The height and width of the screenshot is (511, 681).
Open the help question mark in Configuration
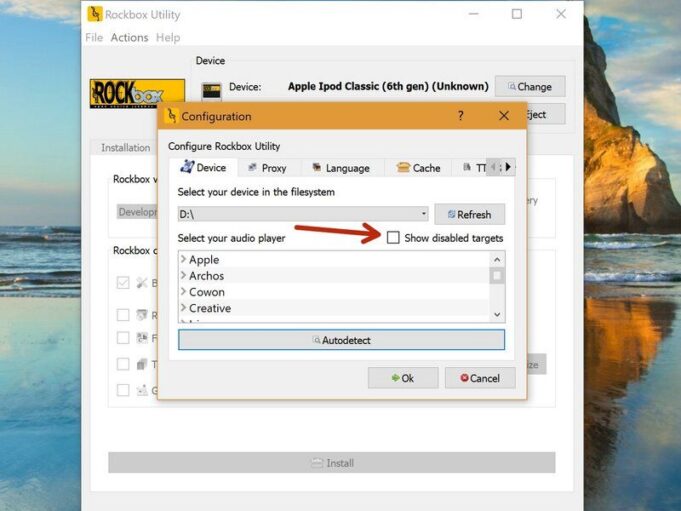point(460,116)
